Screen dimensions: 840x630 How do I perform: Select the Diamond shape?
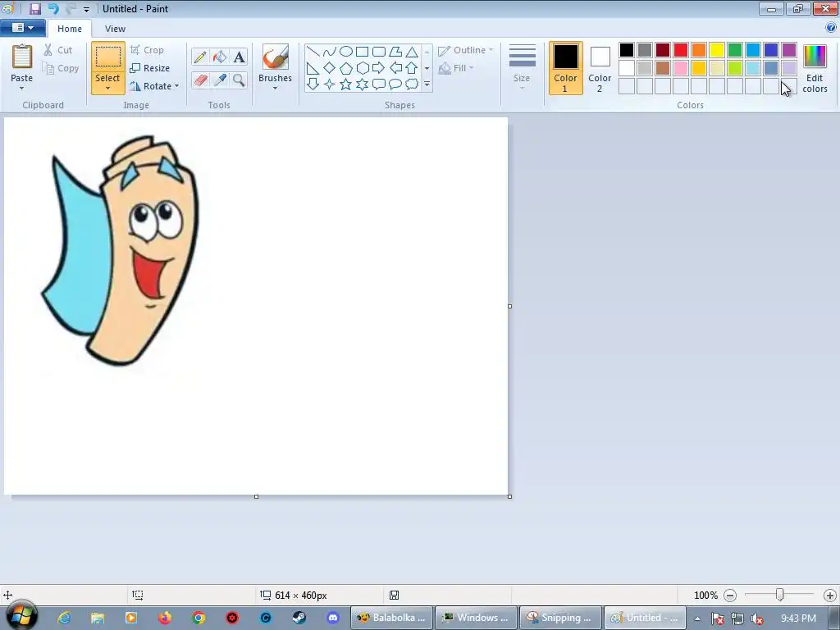pyautogui.click(x=330, y=68)
